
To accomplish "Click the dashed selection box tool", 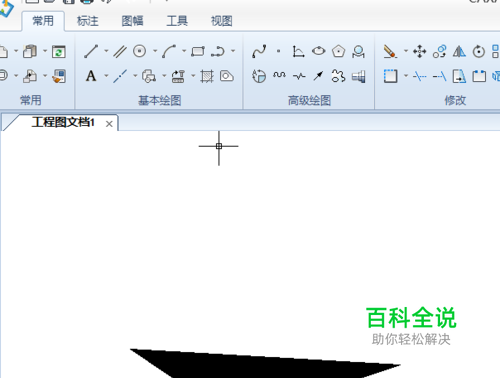I will pyautogui.click(x=390, y=76).
